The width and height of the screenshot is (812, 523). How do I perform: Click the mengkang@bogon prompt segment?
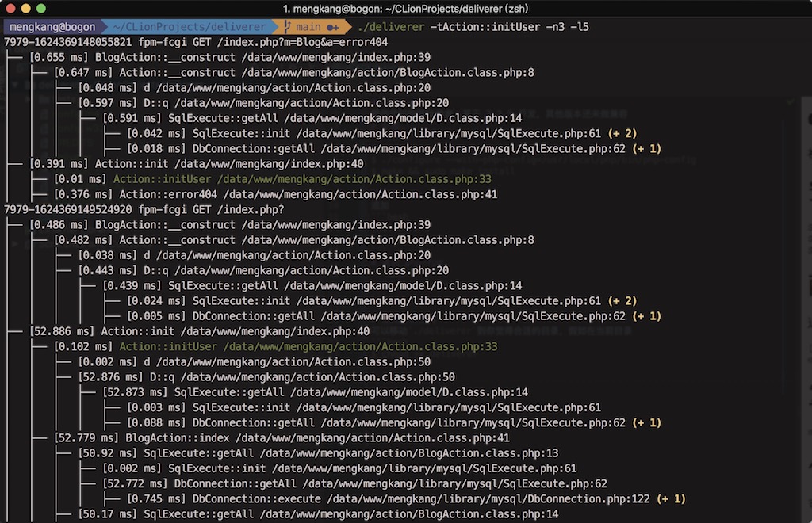point(52,27)
